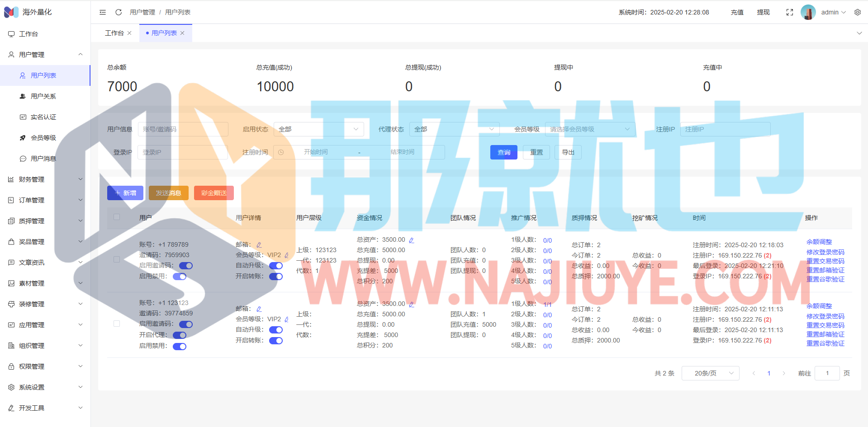The height and width of the screenshot is (427, 868).
Task: Close the 用户列表 tab with its X
Action: pos(182,33)
